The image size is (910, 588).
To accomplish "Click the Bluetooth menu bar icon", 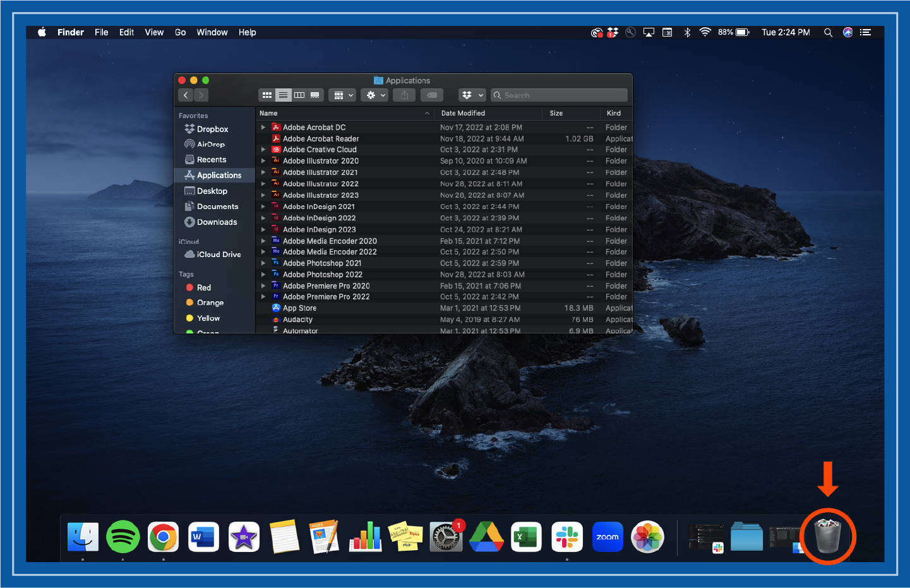I will (687, 32).
